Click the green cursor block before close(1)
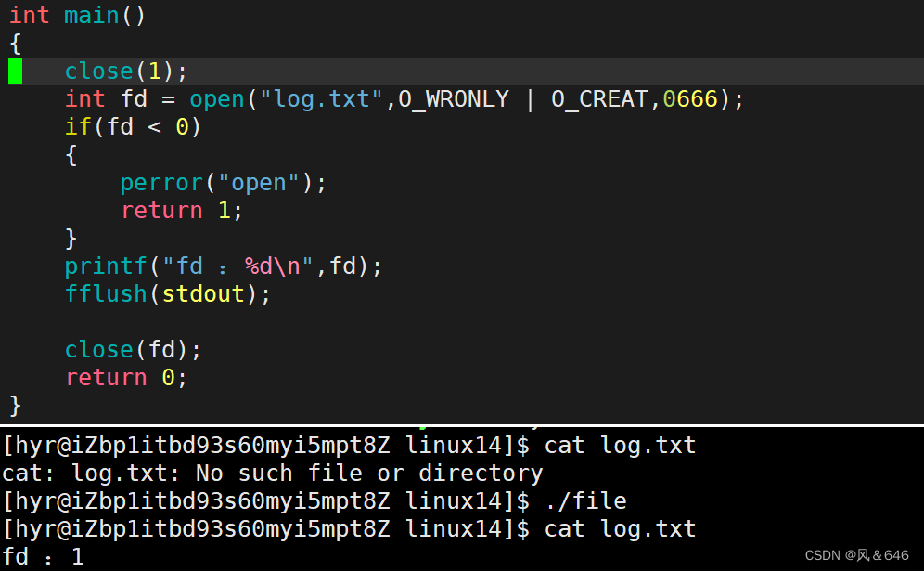This screenshot has width=924, height=571. coord(16,71)
